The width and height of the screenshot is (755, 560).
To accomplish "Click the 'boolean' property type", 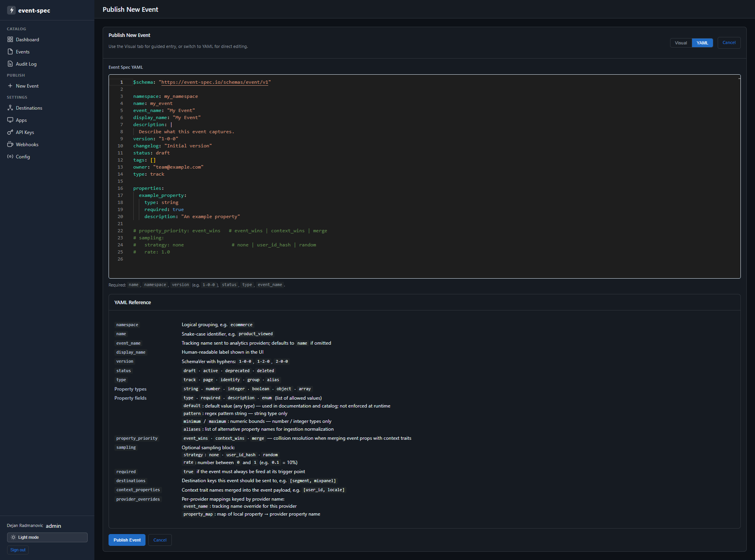I will tap(261, 389).
